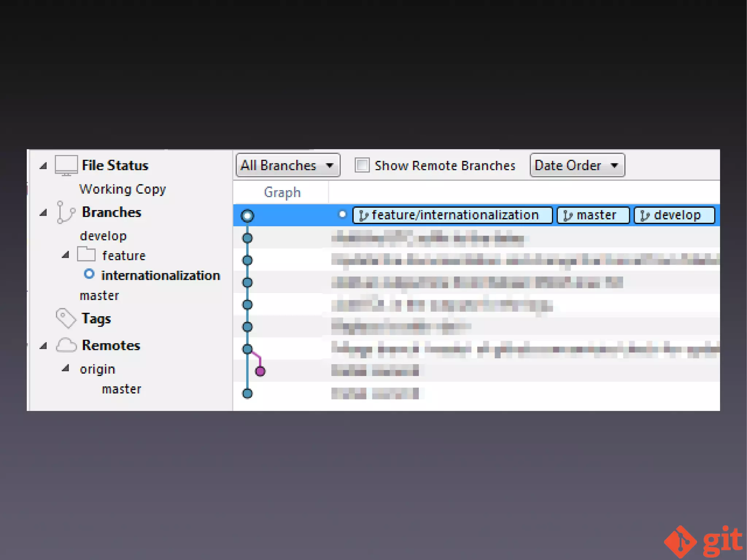Select the master branch under origin
747x560 pixels.
[x=121, y=389]
